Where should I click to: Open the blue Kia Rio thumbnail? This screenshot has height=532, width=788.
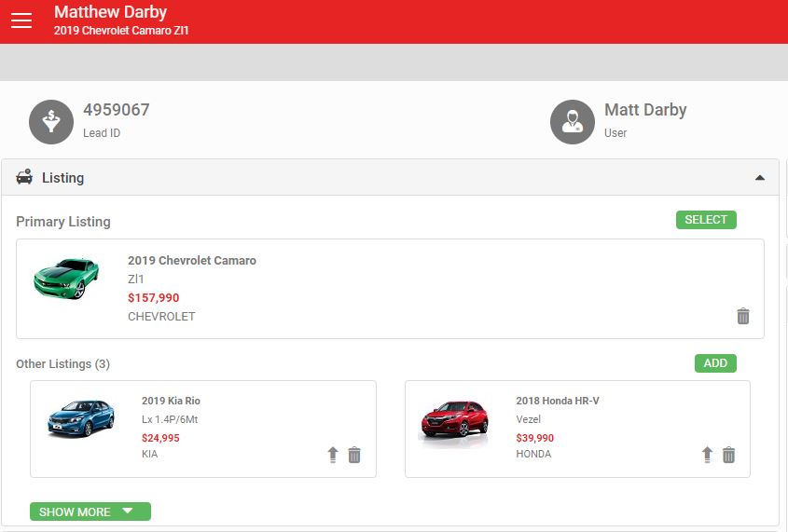point(81,418)
